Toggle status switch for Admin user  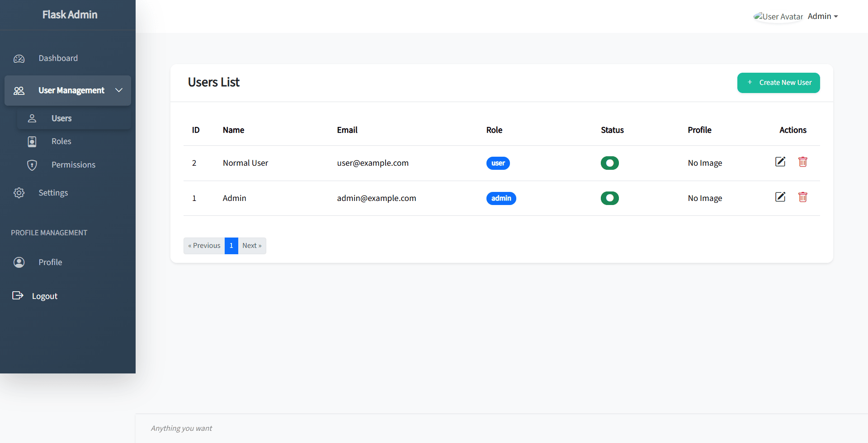click(609, 198)
